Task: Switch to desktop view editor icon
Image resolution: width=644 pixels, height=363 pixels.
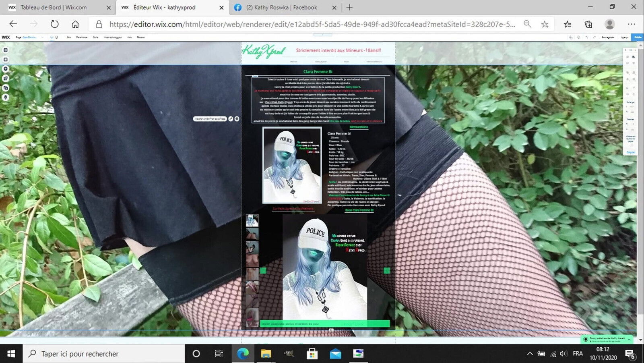Action: coord(52,37)
